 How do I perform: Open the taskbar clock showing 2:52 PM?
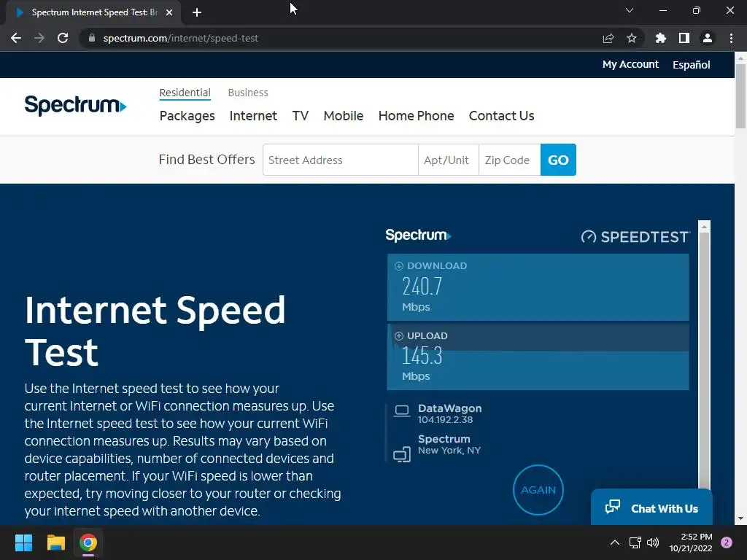[x=691, y=542]
